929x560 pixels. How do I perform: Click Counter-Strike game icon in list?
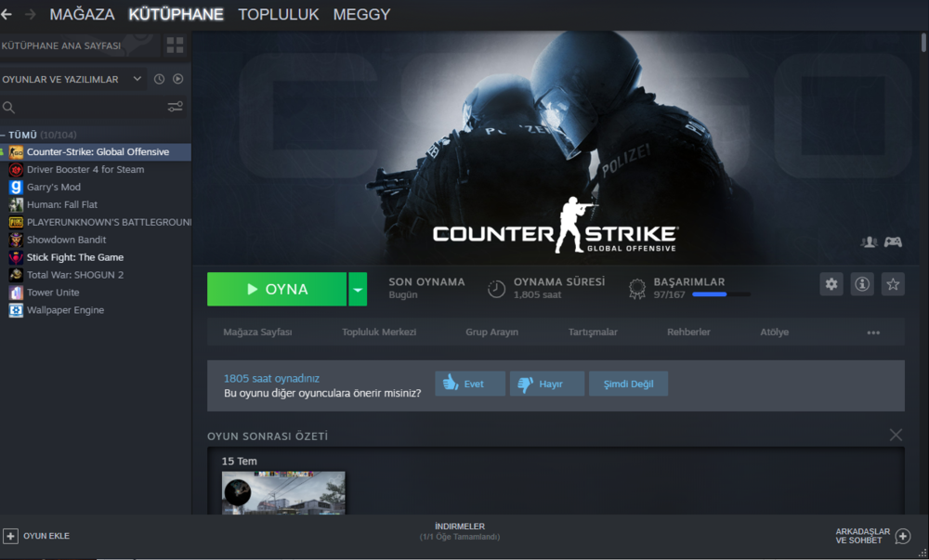16,152
